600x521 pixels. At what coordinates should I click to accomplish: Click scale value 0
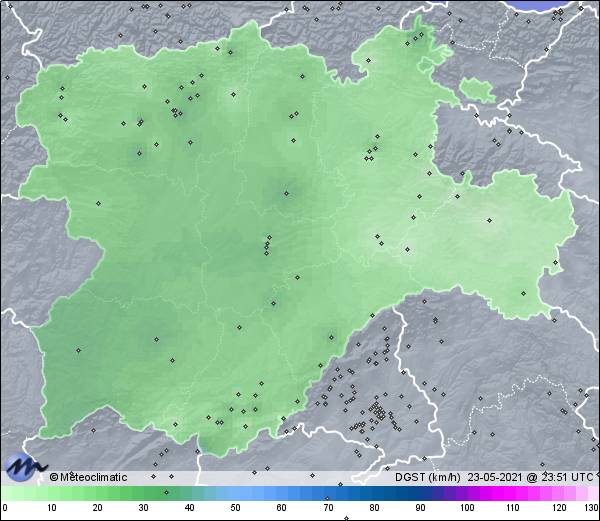5,508
